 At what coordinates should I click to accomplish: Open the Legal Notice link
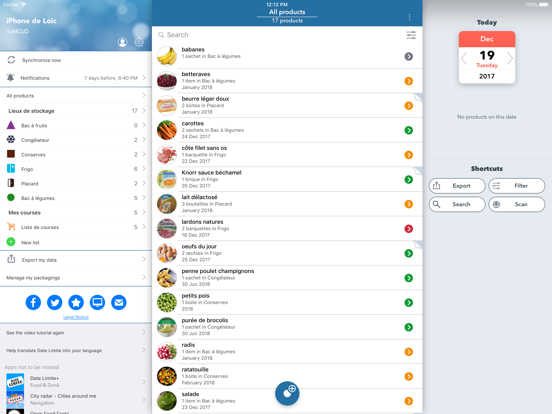click(76, 317)
